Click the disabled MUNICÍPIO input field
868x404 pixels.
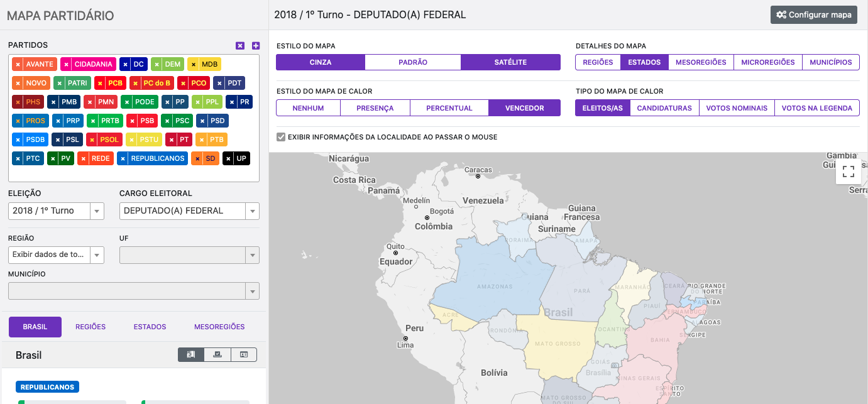click(x=126, y=290)
